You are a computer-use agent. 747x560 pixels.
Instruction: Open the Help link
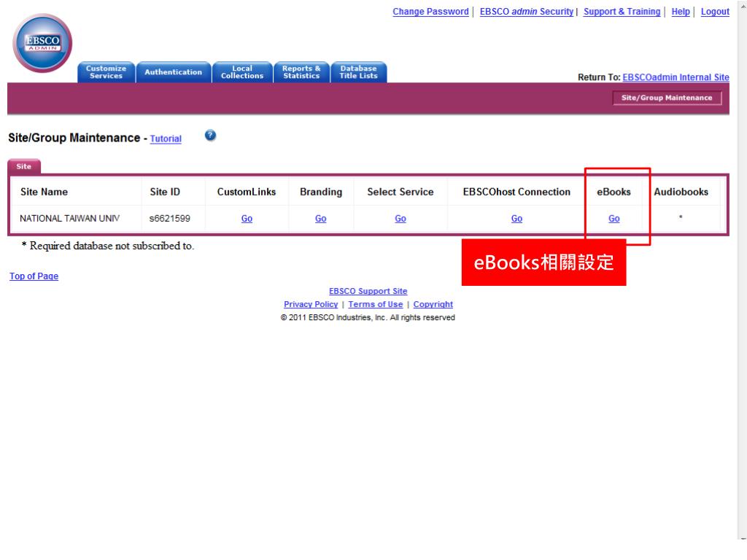tap(681, 12)
